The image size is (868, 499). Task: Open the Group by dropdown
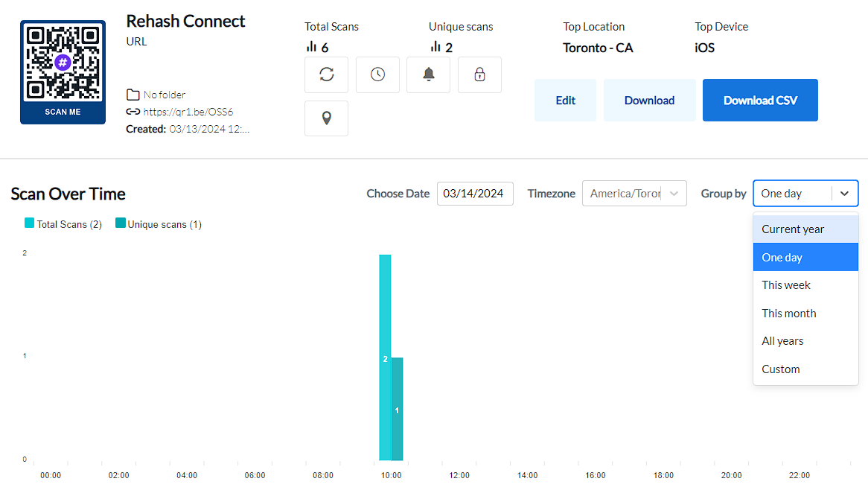coord(805,193)
